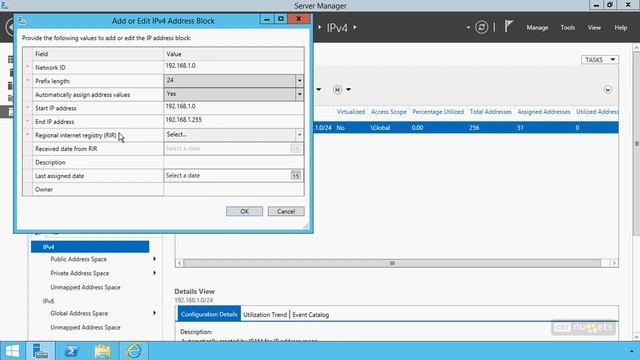Click OK in address block dialog

point(244,211)
